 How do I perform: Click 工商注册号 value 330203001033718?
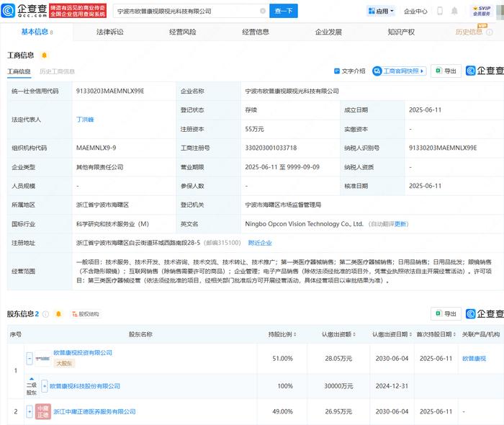tap(271, 148)
